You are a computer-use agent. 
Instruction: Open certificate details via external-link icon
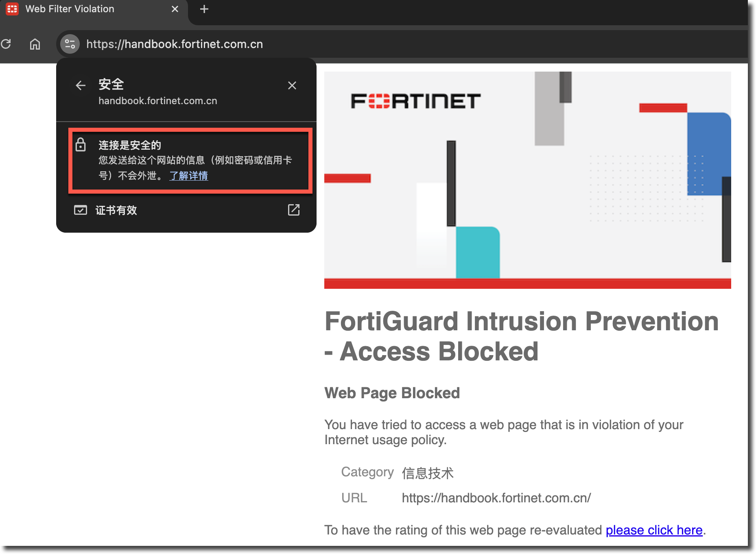click(293, 210)
